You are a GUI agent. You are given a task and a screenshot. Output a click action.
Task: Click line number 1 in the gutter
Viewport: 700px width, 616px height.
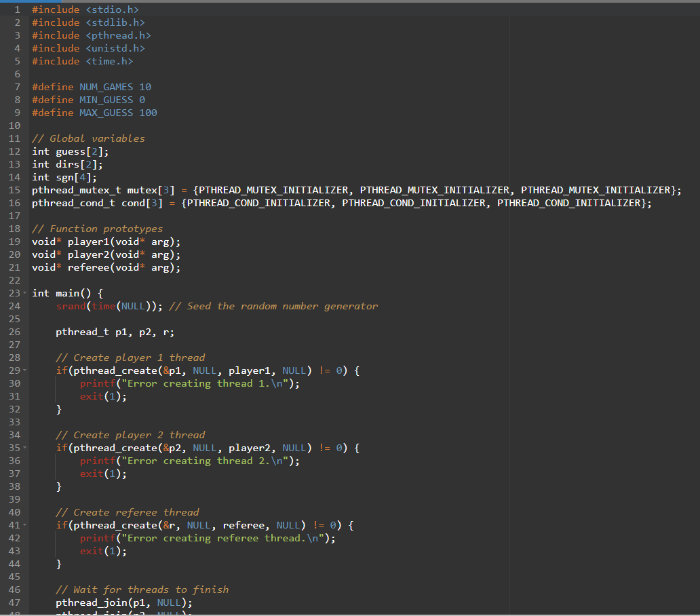pos(17,9)
